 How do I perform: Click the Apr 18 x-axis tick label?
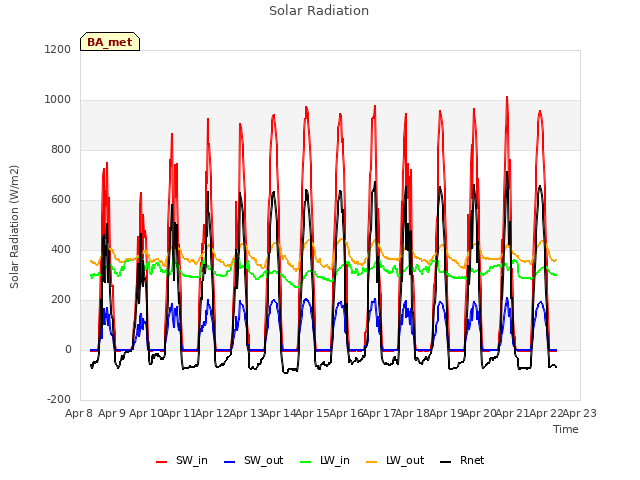[x=413, y=413]
